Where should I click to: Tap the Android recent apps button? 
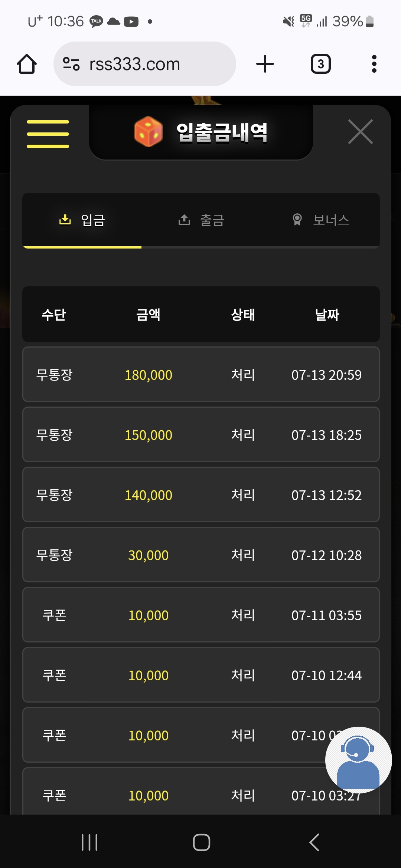tap(89, 842)
